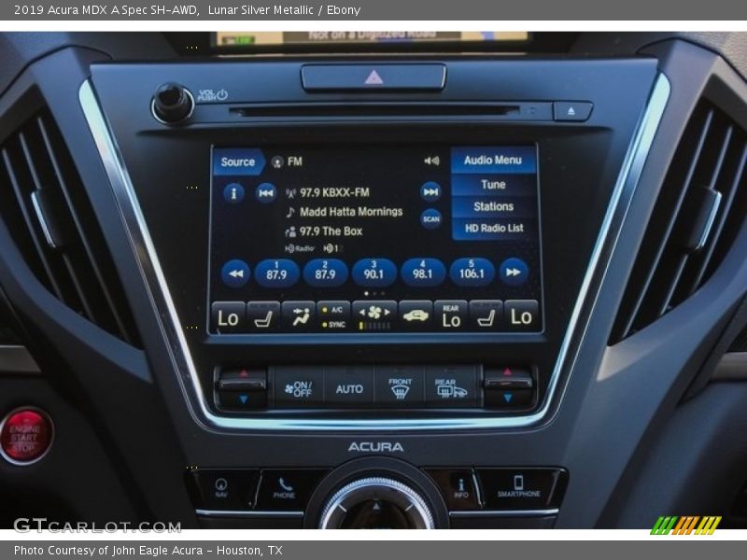Tap the fan speed icon
The width and height of the screenshot is (747, 560).
point(374,313)
